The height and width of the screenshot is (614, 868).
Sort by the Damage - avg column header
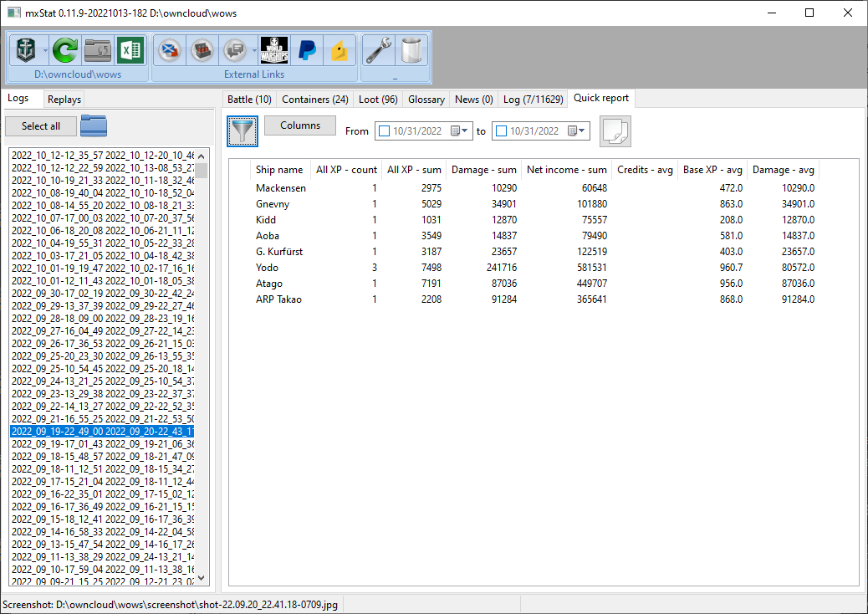(x=784, y=170)
